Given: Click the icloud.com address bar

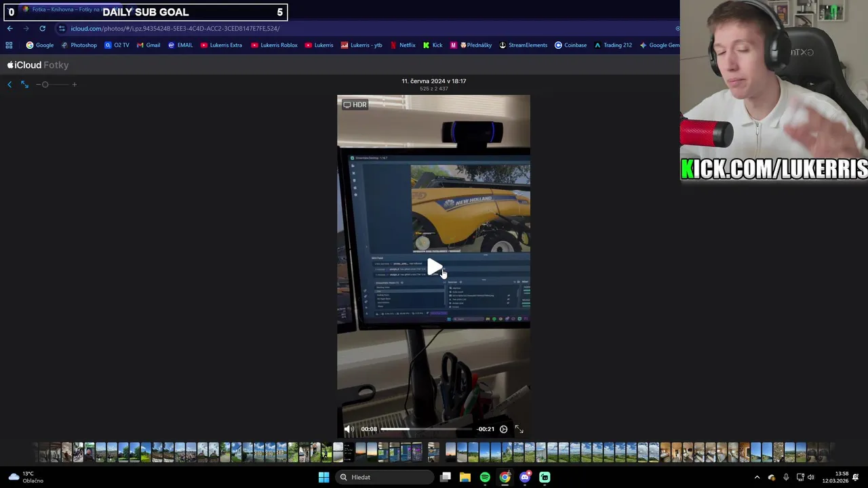Looking at the screenshot, I should point(366,28).
